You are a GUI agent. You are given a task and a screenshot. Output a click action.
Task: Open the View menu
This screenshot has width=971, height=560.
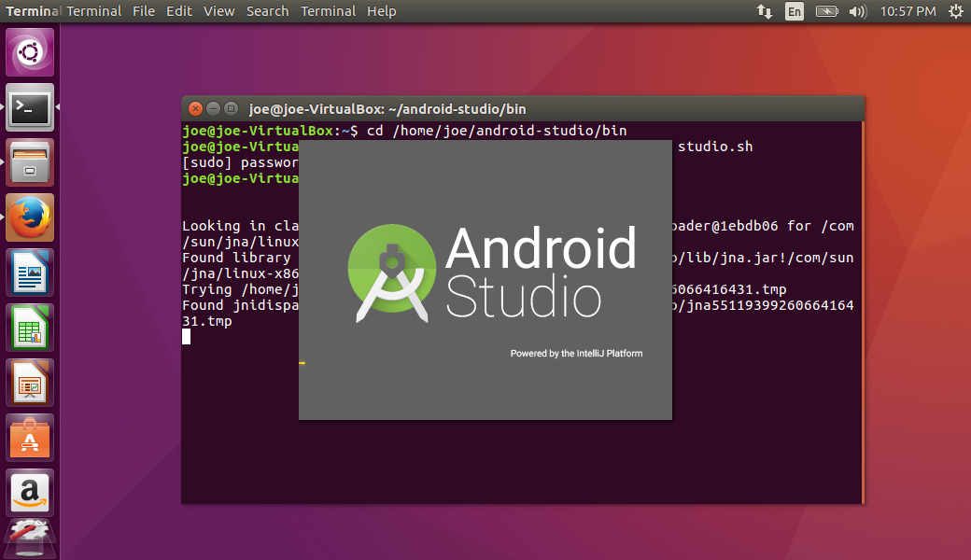219,11
